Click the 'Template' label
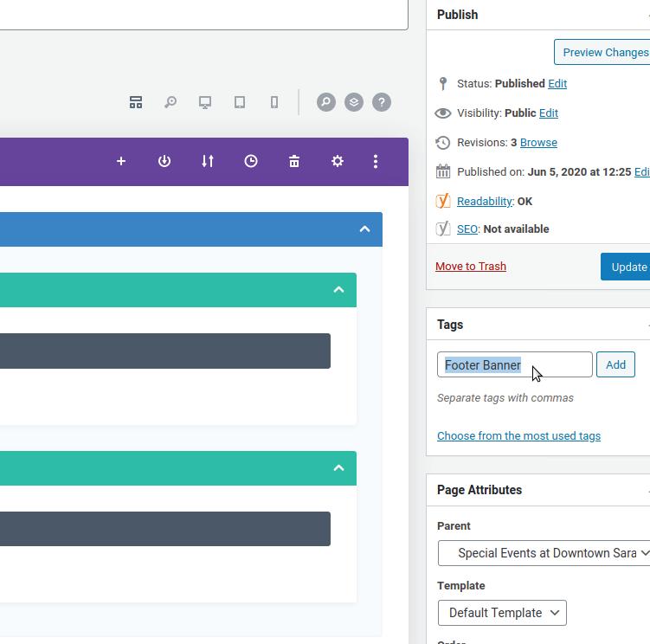Image resolution: width=650 pixels, height=644 pixels. point(460,585)
